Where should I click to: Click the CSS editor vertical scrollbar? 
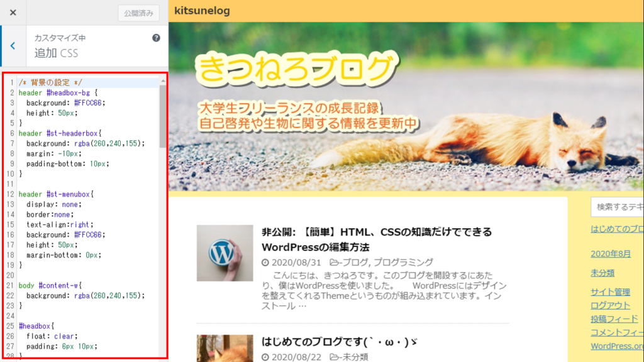point(163,116)
